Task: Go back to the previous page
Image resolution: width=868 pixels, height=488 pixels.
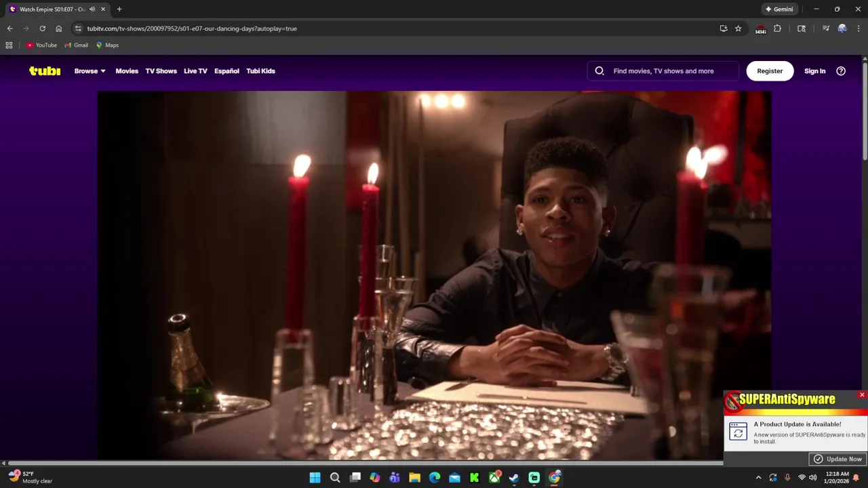Action: (x=9, y=28)
